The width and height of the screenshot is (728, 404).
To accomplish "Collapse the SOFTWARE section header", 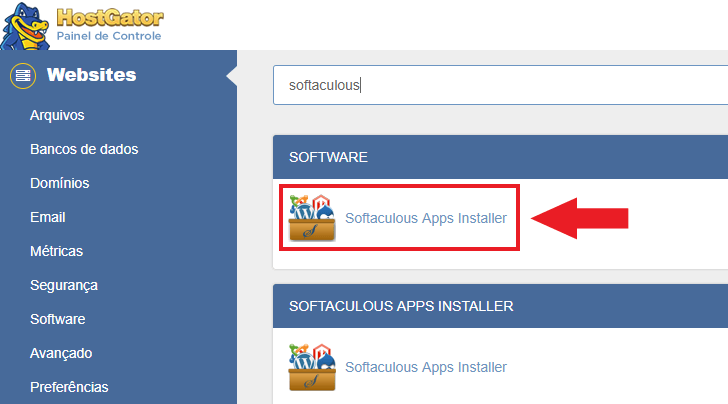I will (500, 157).
